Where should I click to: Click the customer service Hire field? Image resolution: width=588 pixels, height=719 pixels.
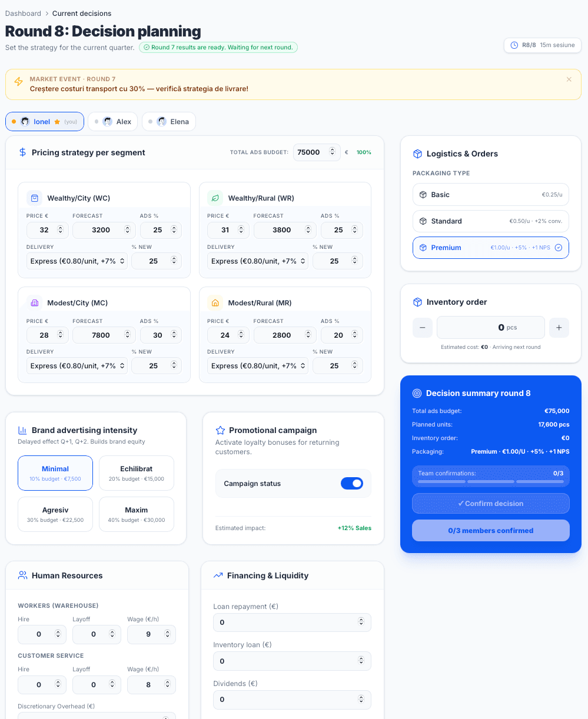tap(42, 685)
